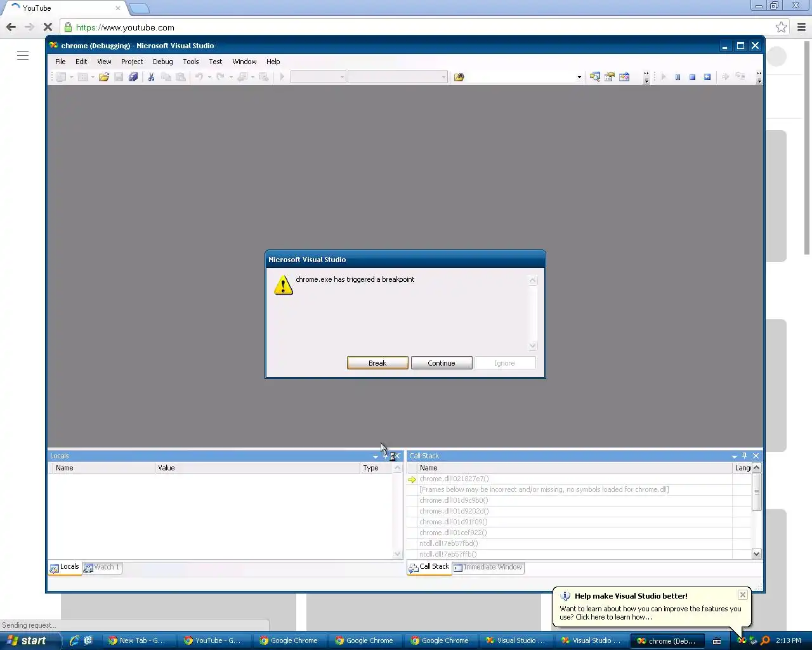Click the Save All toolbar icon
This screenshot has height=650, width=812.
point(133,77)
